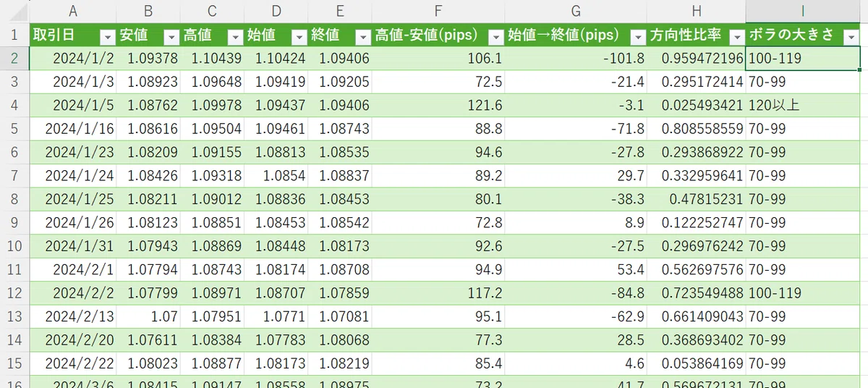Open filter dropdown for 方向性比率 column
Viewport: 868px width, 388px height.
click(736, 38)
